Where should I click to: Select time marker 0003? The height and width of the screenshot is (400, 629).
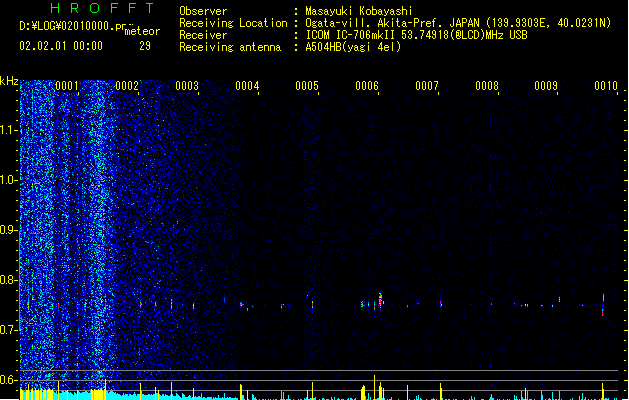(x=187, y=86)
